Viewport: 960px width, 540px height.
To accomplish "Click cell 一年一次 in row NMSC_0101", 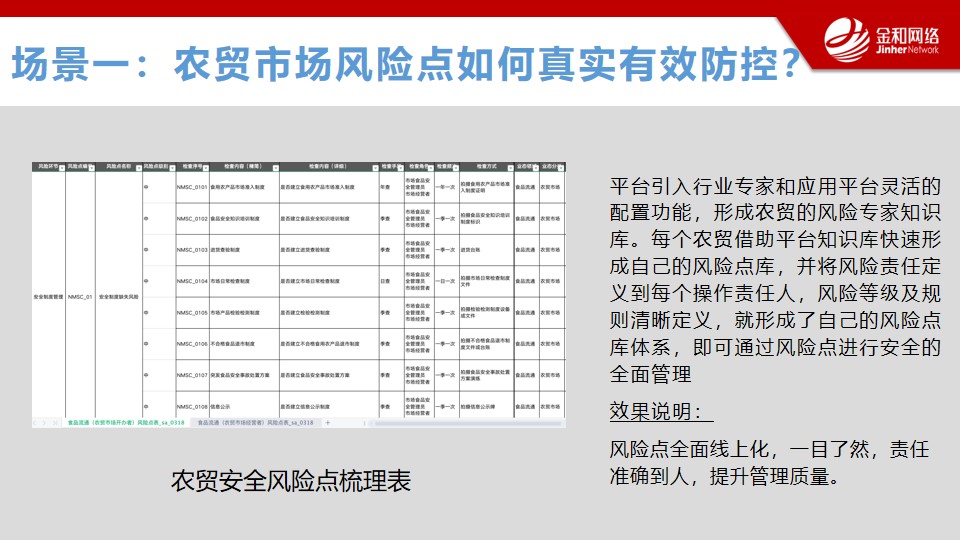I will coord(446,187).
